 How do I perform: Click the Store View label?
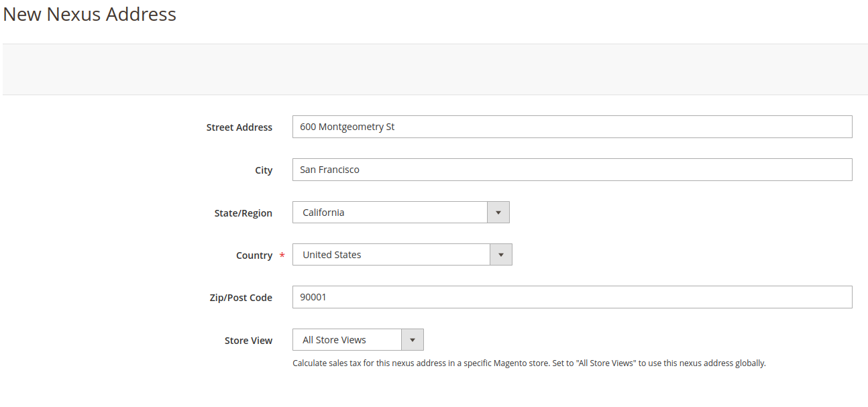(x=248, y=341)
